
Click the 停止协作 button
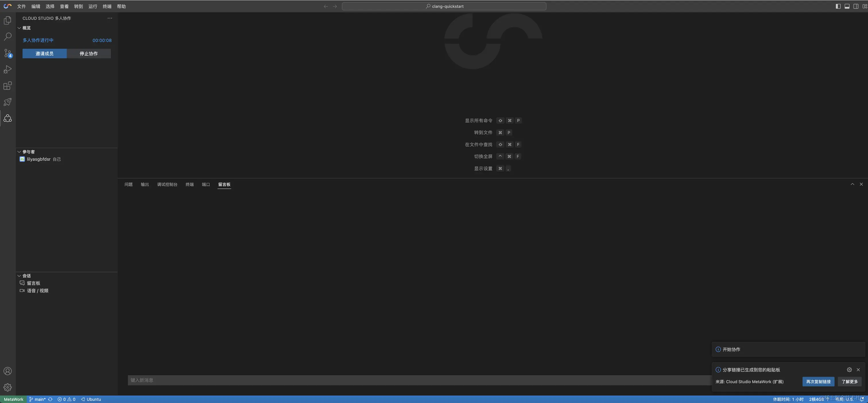point(89,54)
